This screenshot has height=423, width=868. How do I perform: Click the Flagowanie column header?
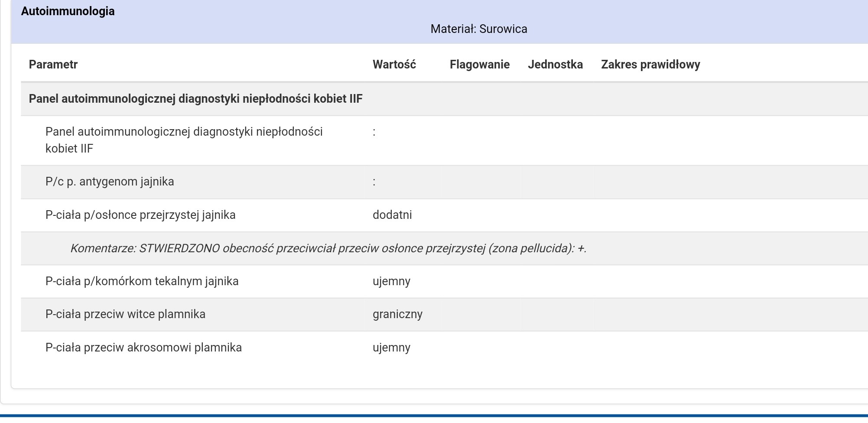479,65
